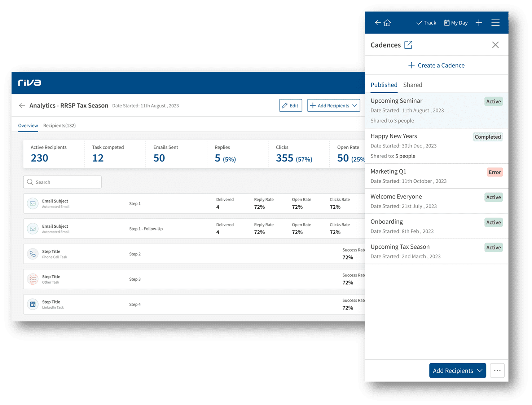The width and height of the screenshot is (532, 405).
Task: Open the Recipients(132) tab
Action: pos(59,125)
